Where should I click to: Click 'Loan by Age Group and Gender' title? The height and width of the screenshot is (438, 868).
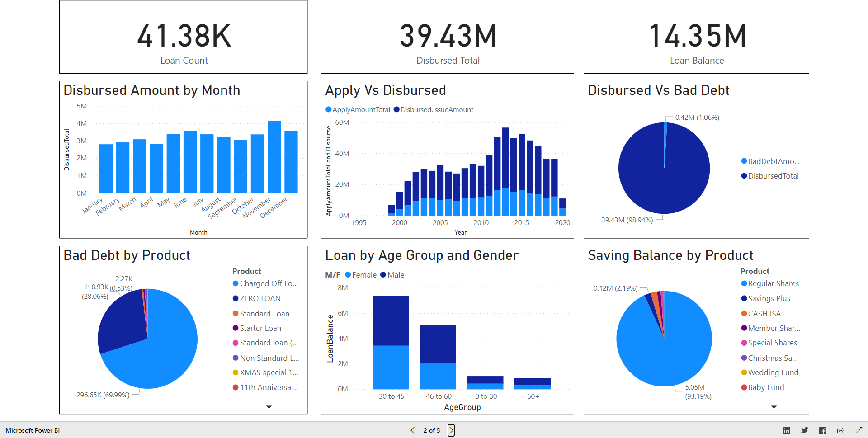422,255
